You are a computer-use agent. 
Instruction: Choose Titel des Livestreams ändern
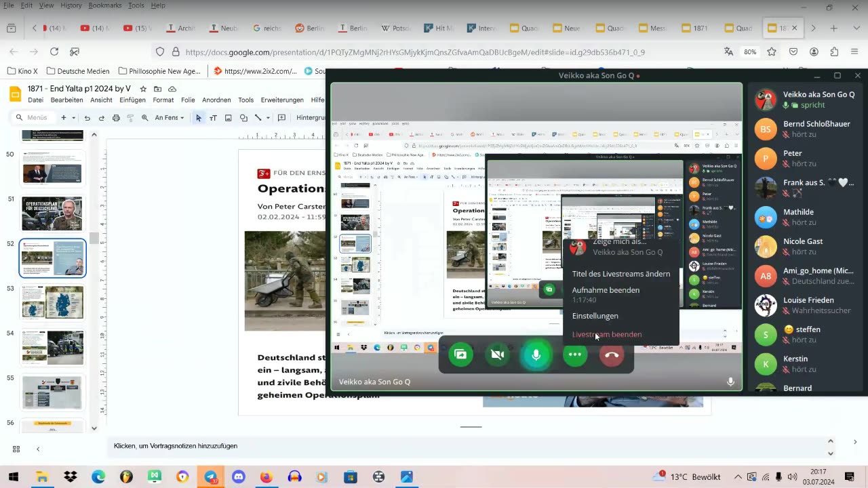coord(620,274)
